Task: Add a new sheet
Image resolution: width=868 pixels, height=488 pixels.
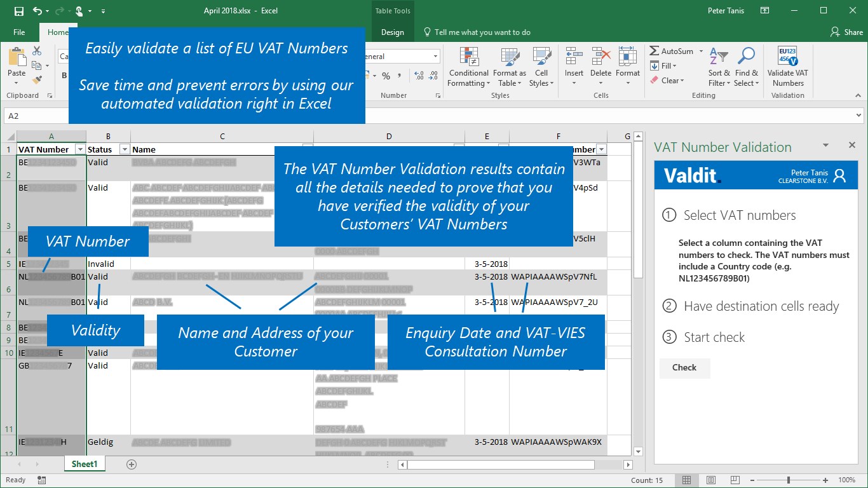Action: tap(132, 464)
